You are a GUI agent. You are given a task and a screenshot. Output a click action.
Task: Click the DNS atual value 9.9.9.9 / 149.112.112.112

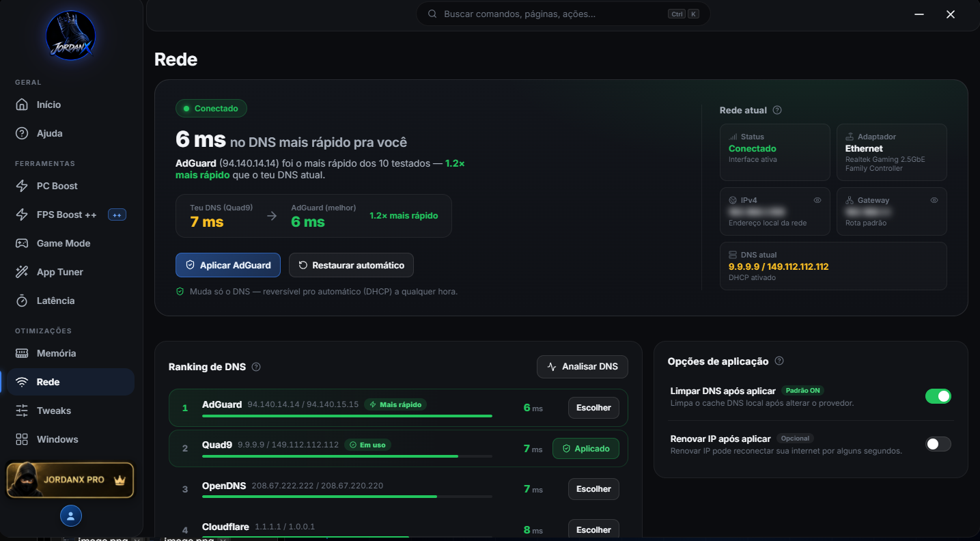coord(779,266)
